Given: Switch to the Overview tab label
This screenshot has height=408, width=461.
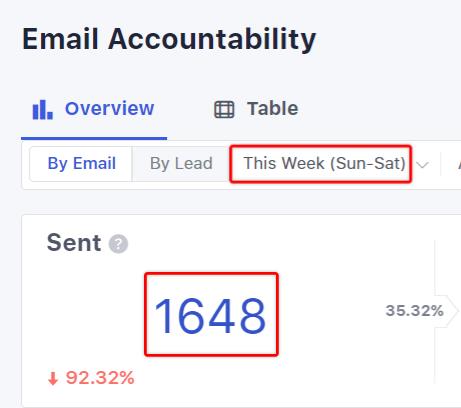Looking at the screenshot, I should coord(109,109).
